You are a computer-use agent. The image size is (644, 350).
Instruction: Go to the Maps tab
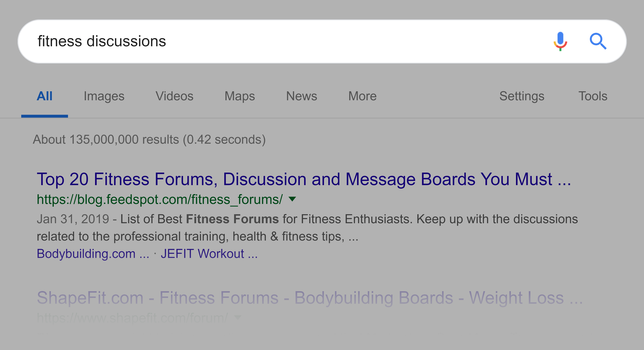240,96
